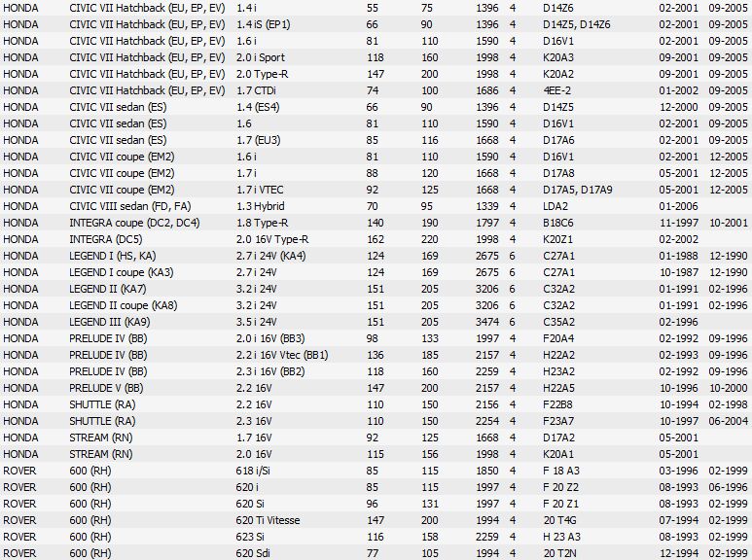
Task: Select the LEGEND II (KA7) cell
Action: [x=107, y=289]
